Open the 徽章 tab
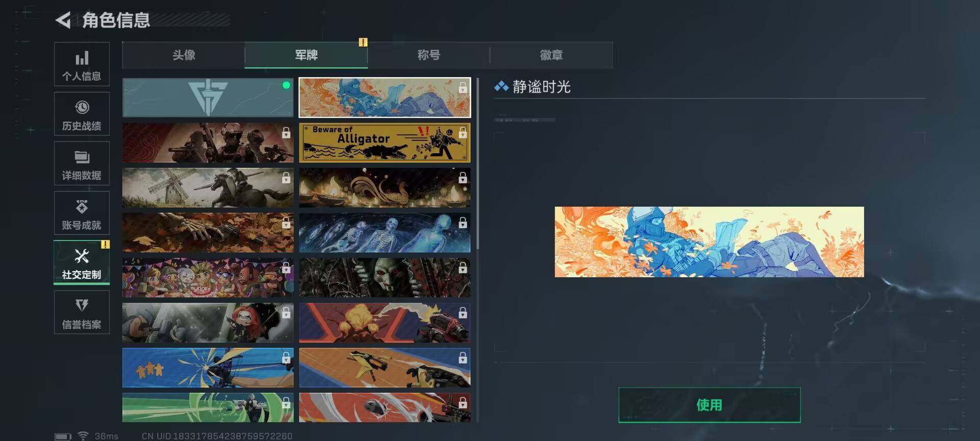980x441 pixels. 551,55
